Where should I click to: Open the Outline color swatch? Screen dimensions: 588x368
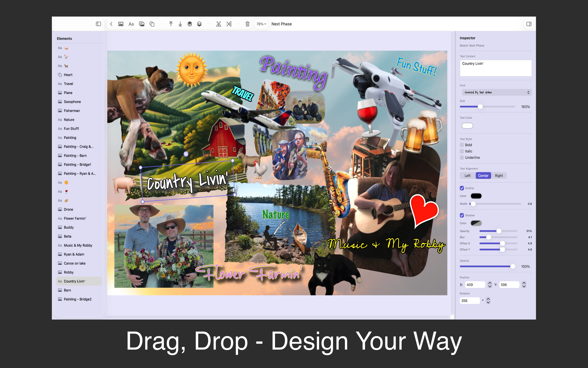(476, 196)
